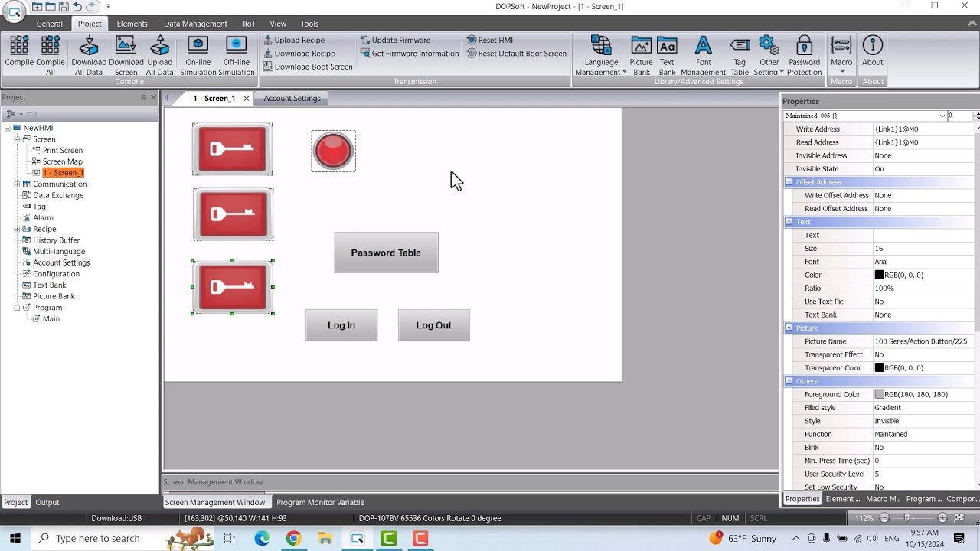The width and height of the screenshot is (980, 551).
Task: Collapse the Text property group
Action: 789,222
